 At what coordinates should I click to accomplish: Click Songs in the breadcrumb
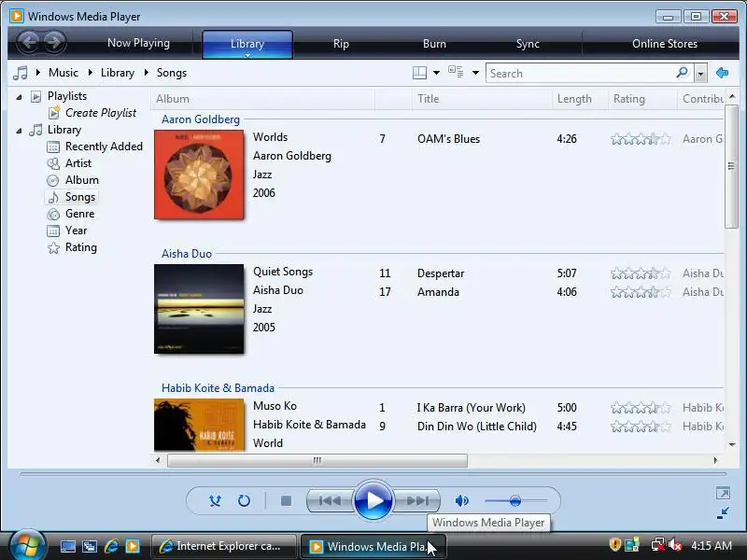(172, 73)
